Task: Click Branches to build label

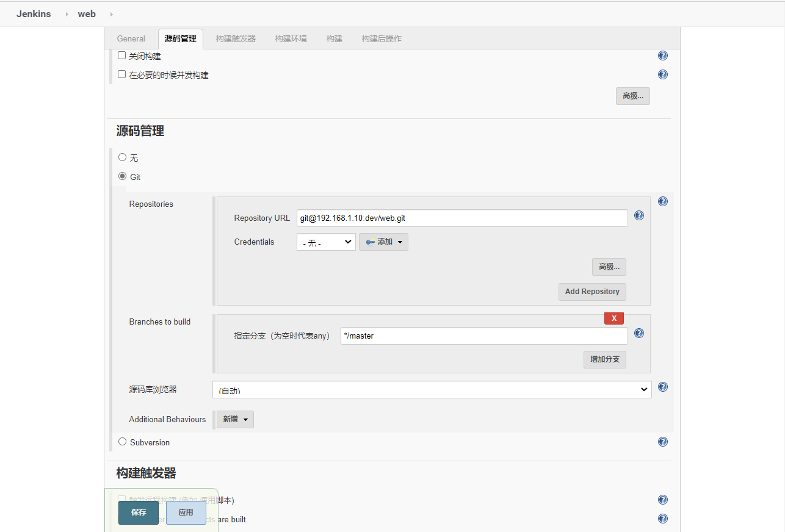Action: pyautogui.click(x=160, y=322)
